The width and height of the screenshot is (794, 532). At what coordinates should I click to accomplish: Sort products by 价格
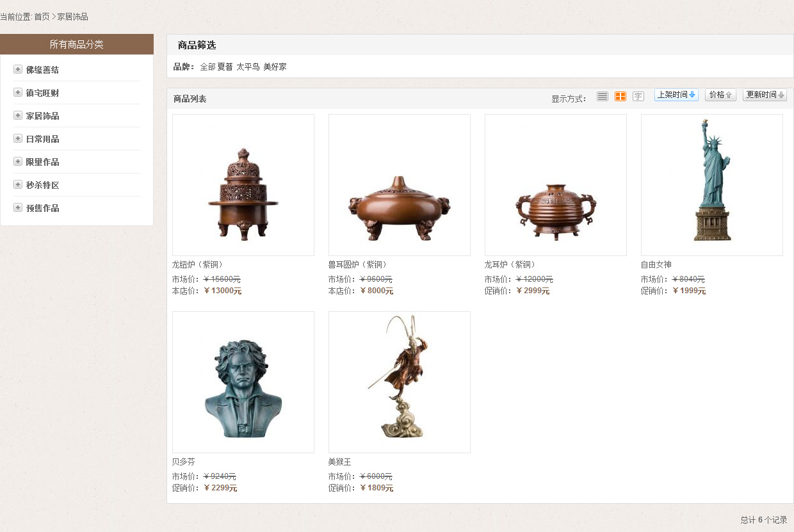pos(720,95)
